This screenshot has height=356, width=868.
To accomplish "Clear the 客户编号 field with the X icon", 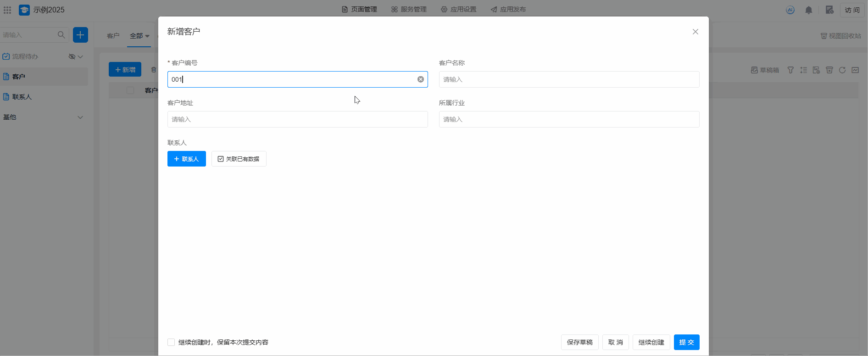I will pyautogui.click(x=420, y=79).
